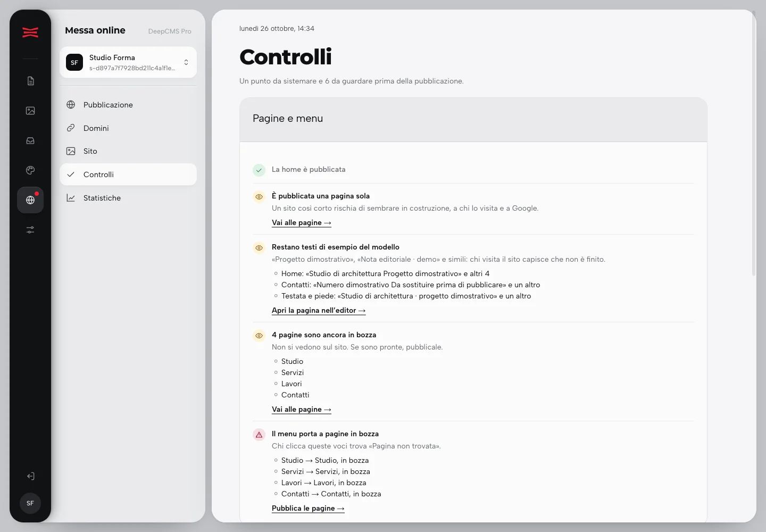Image resolution: width=766 pixels, height=532 pixels.
Task: Click the vertical scrollbar of the main panel
Action: [x=753, y=144]
